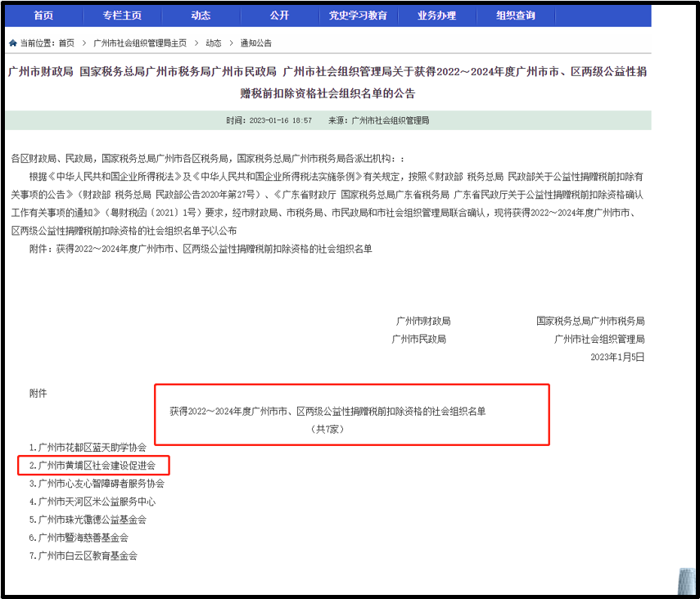Select list item 2 广州市黄埔区社会建设促进会
700x599 pixels.
(x=93, y=466)
